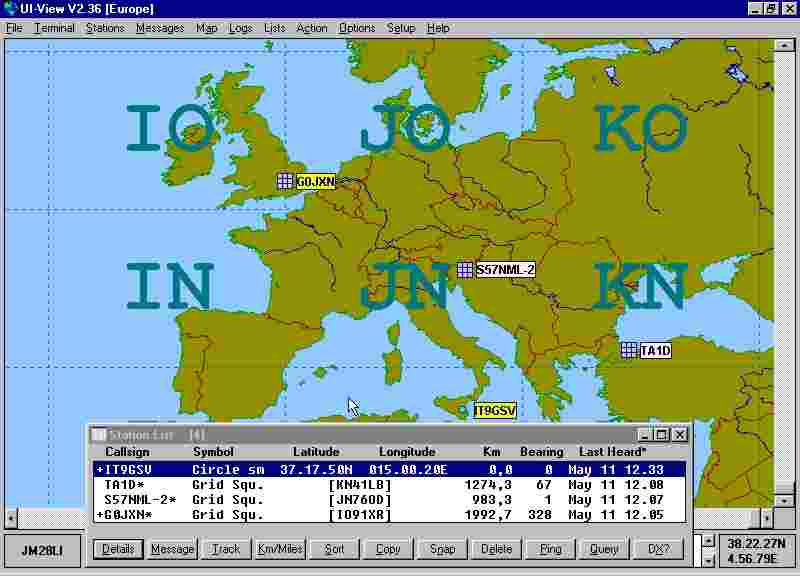Open the Lists menu
The height and width of the screenshot is (576, 800).
(274, 28)
